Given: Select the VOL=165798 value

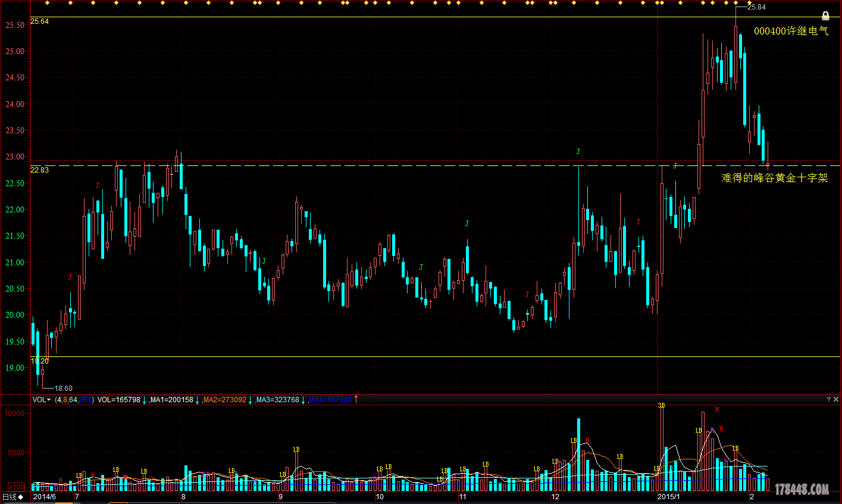Looking at the screenshot, I should pyautogui.click(x=119, y=400).
